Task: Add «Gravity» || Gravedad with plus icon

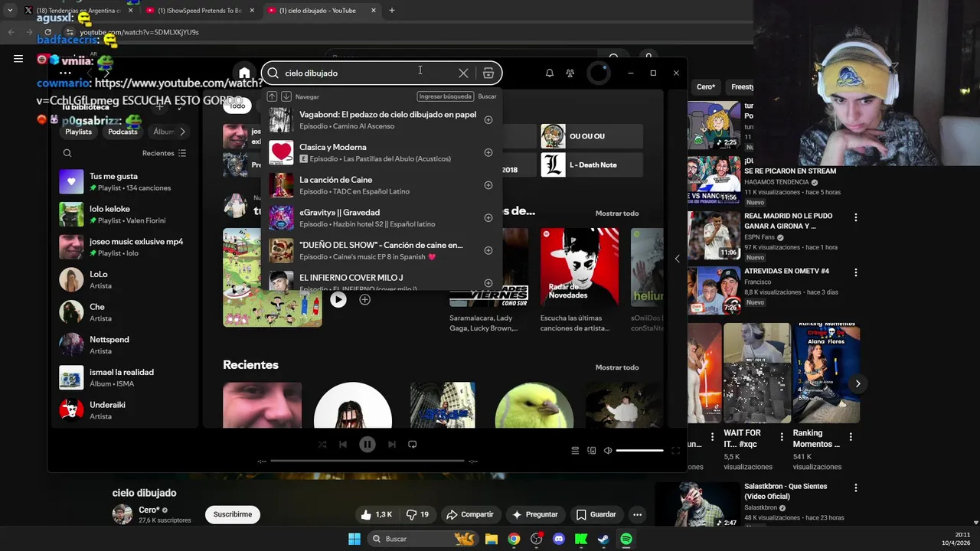Action: pyautogui.click(x=488, y=217)
